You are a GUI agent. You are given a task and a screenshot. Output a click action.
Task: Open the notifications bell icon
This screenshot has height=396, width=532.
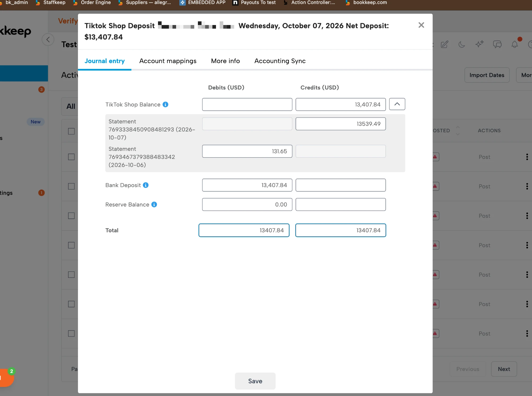pyautogui.click(x=515, y=44)
